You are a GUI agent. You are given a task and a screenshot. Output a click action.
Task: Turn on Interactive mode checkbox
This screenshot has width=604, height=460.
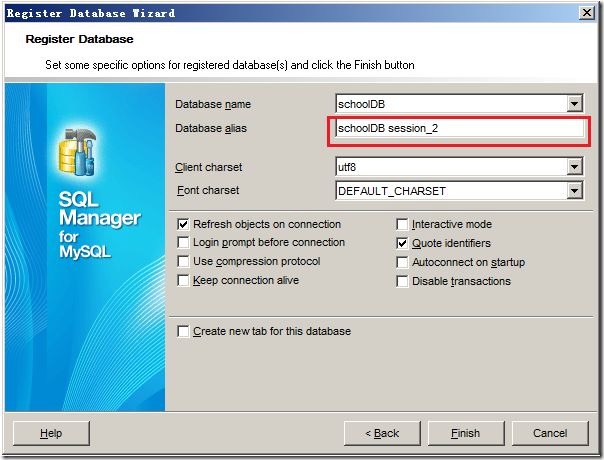(x=402, y=224)
